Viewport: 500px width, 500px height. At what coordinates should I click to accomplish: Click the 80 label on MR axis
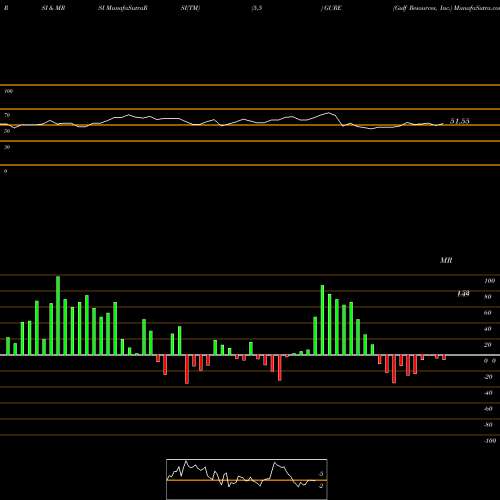pos(488,297)
